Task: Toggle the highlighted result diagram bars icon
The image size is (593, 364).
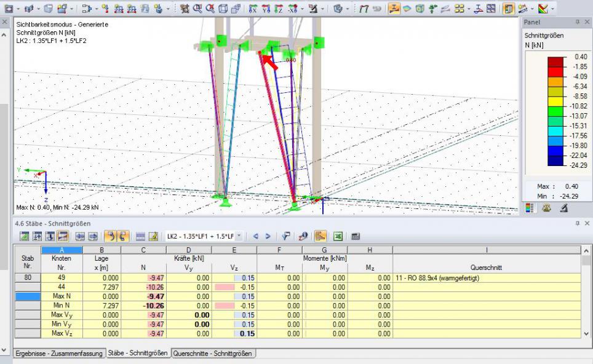Action: tap(320, 236)
